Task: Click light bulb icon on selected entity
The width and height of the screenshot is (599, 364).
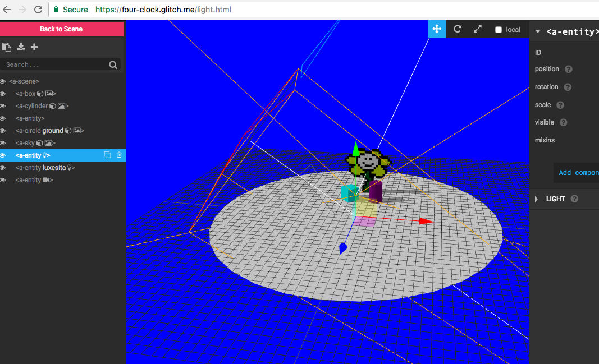Action: click(45, 155)
